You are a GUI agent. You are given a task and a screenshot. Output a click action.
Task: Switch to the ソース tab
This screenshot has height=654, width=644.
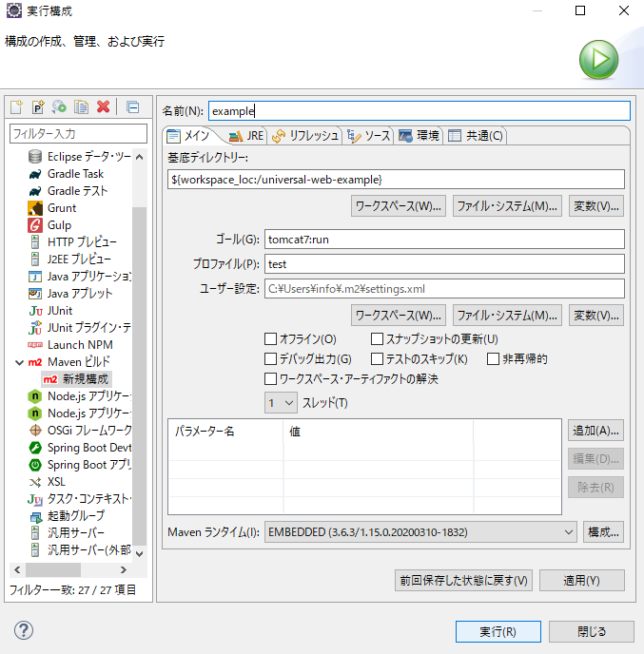[x=369, y=136]
